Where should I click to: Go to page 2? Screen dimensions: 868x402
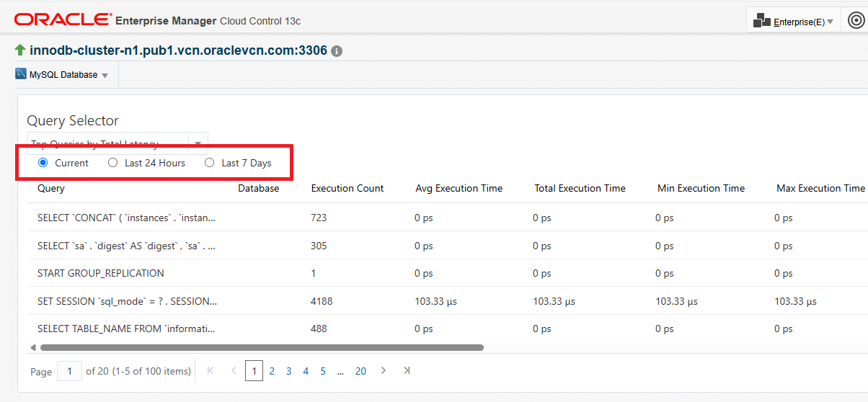click(x=272, y=371)
